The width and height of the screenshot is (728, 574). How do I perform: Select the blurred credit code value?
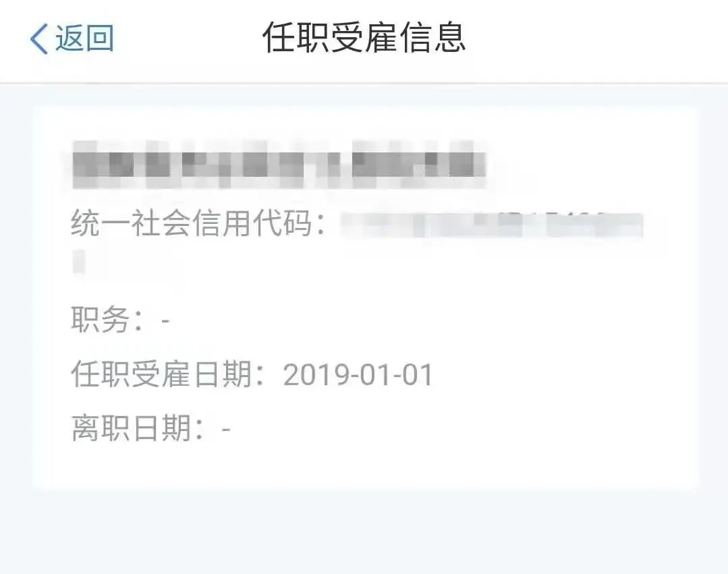(492, 225)
